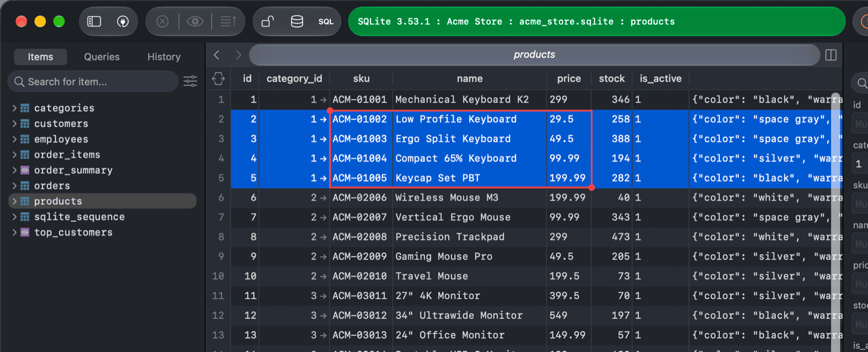Open the connection plug icon
Image resolution: width=868 pixels, height=352 pixels.
pyautogui.click(x=123, y=21)
